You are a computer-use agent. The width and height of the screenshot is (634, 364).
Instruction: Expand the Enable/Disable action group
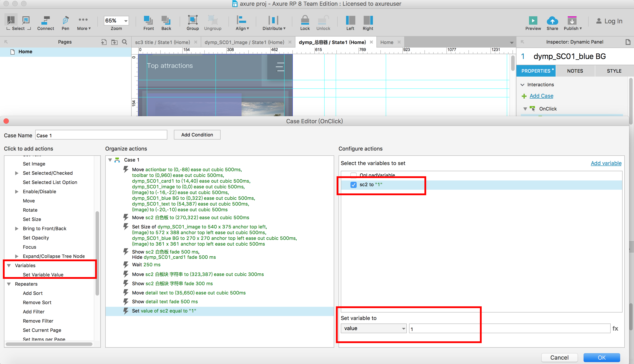(17, 191)
